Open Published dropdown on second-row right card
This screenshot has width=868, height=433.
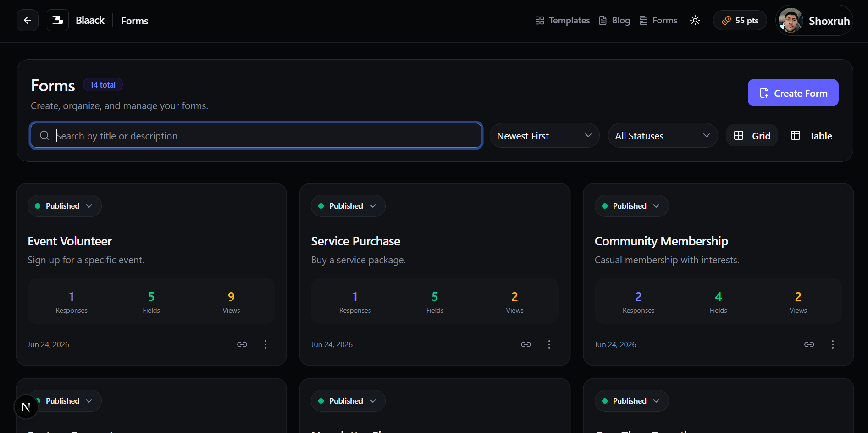631,401
